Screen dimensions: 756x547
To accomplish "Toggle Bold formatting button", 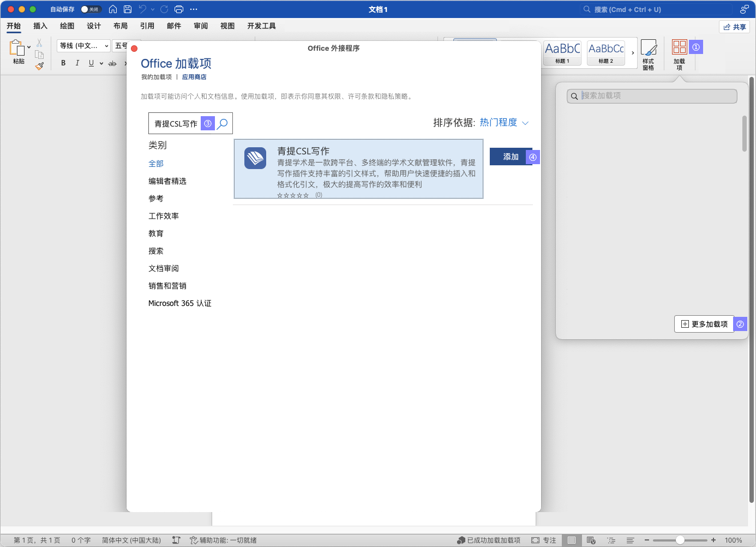I will (63, 63).
